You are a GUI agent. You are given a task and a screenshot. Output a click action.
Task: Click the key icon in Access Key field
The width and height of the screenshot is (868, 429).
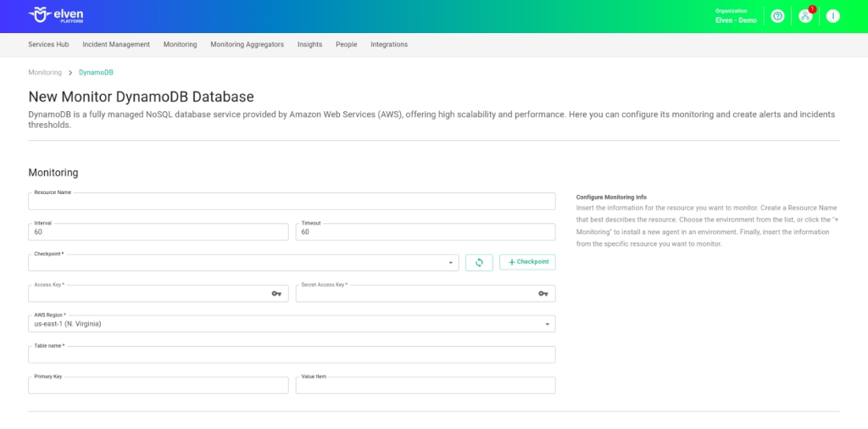pyautogui.click(x=276, y=293)
